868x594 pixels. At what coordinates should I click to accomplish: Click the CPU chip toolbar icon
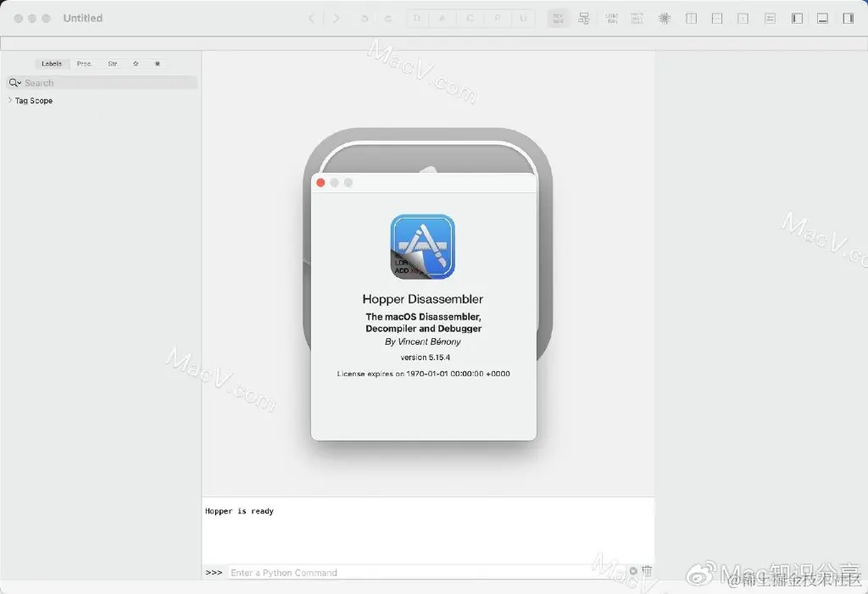tap(665, 19)
